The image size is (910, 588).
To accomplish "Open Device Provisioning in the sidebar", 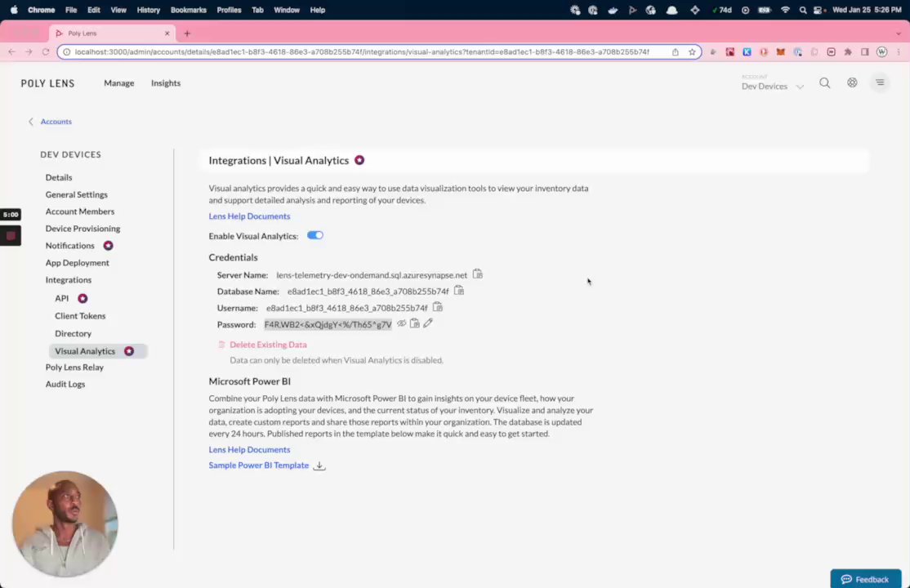I will coord(83,228).
